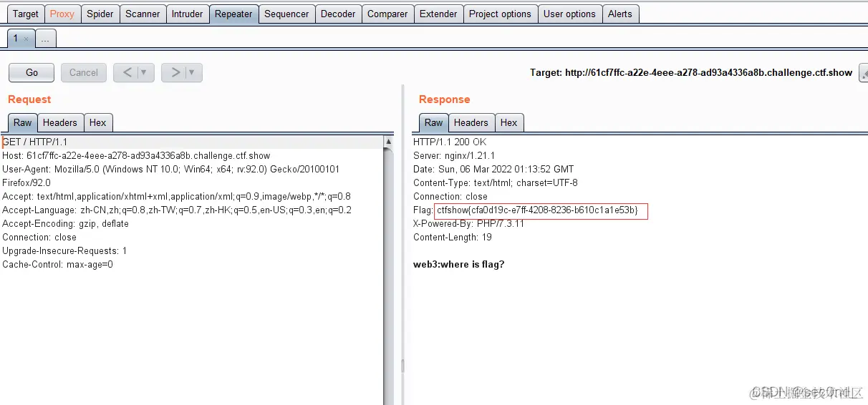Open the Decoder tab

[x=338, y=14]
